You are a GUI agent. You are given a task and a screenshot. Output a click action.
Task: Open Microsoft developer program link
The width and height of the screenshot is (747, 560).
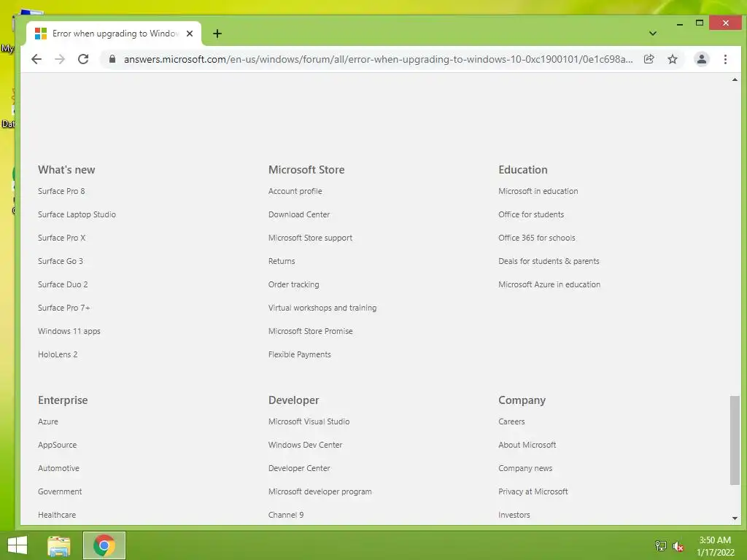(320, 491)
